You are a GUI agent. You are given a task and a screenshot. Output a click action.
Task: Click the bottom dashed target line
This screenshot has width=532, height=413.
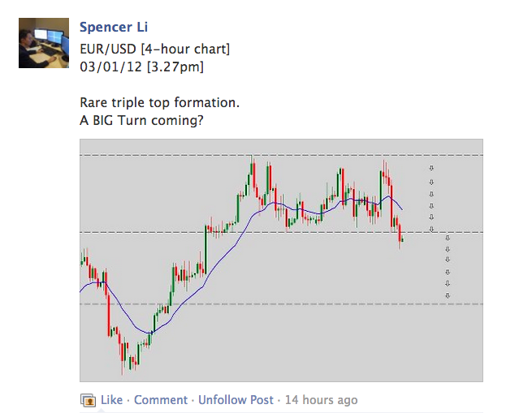tap(244, 304)
